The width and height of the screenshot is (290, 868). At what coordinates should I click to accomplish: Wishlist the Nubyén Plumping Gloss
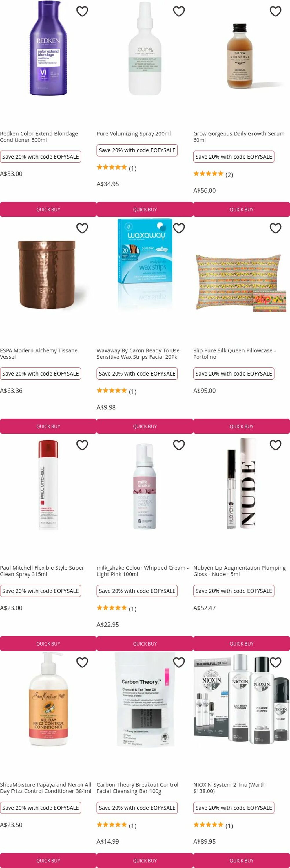(x=276, y=445)
